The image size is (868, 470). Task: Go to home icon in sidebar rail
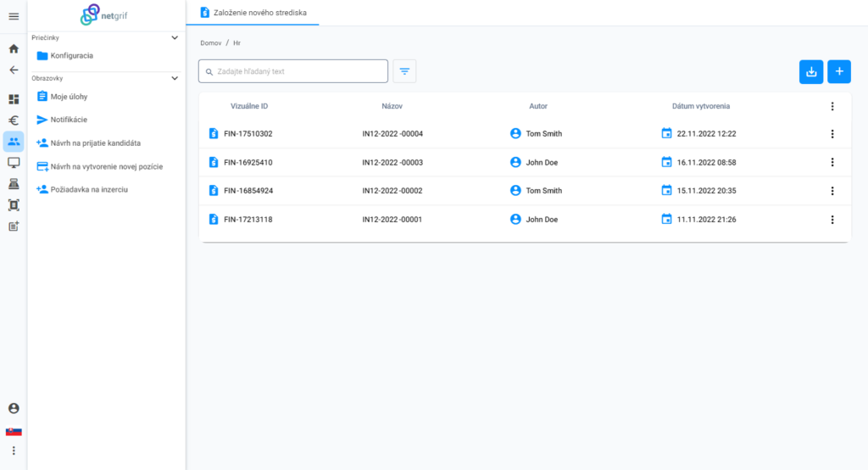(14, 48)
